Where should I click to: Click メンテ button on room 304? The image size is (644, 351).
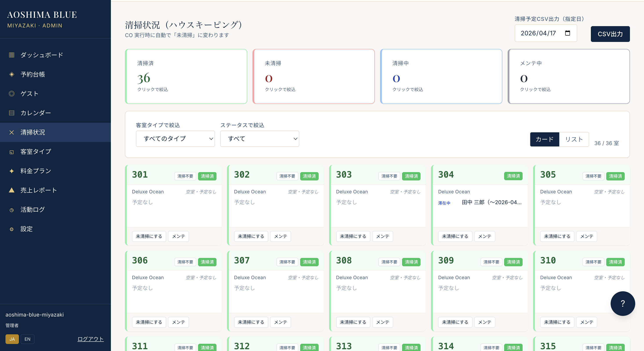pos(485,236)
